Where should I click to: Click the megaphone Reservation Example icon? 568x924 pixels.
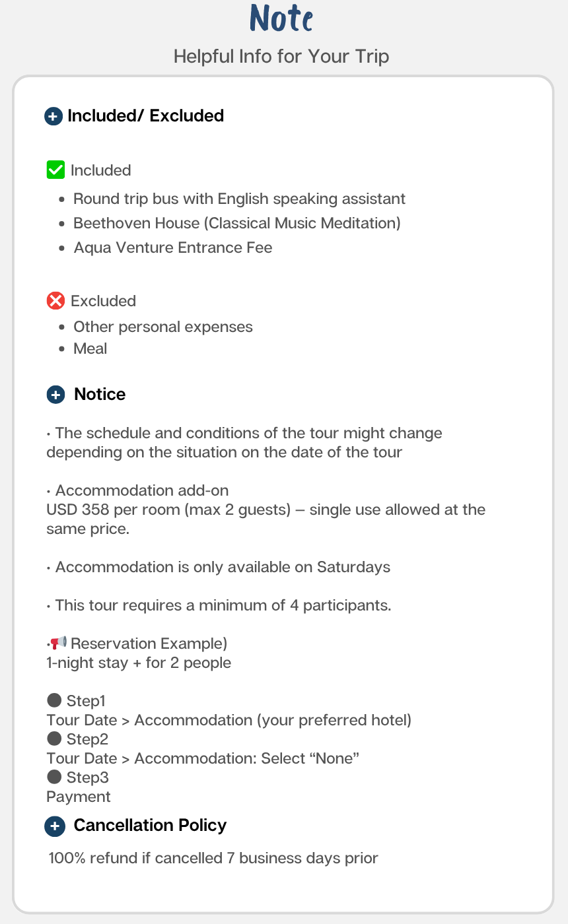[x=59, y=643]
